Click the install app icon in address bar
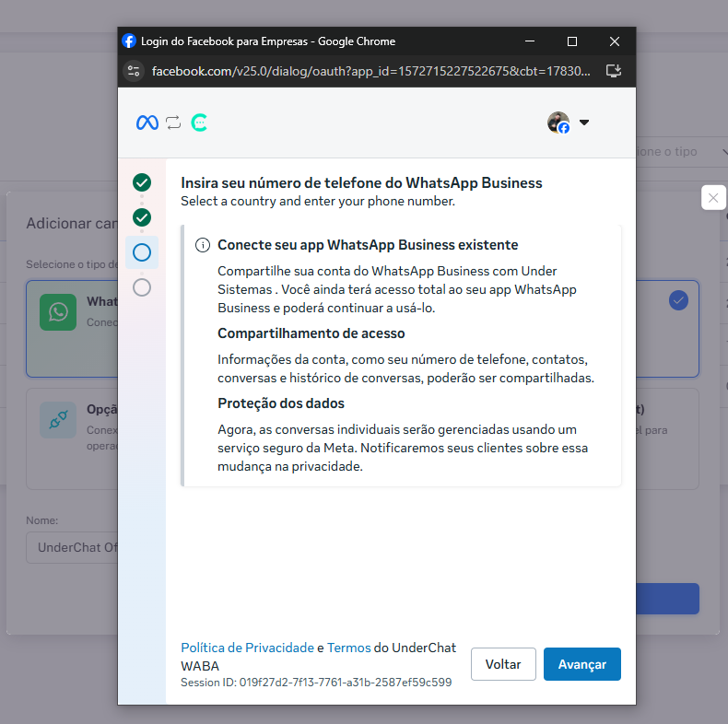This screenshot has width=728, height=724. (614, 71)
